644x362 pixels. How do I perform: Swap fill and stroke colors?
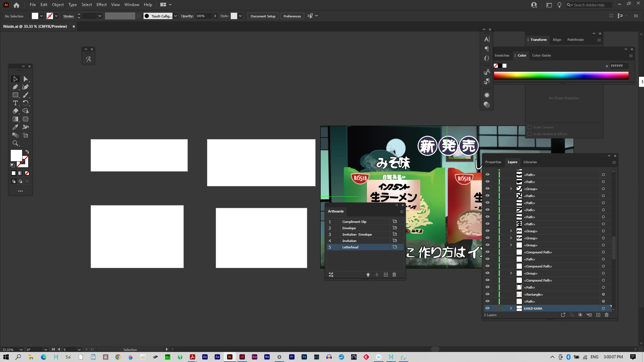pyautogui.click(x=27, y=152)
